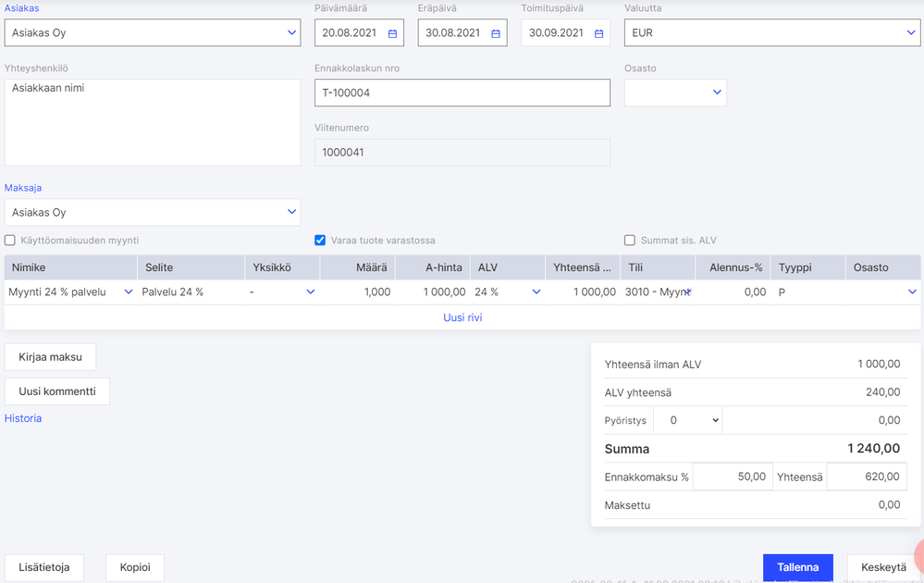Viewport: 924px width, 583px height.
Task: Cancel with the Keskeytä button
Action: (883, 567)
